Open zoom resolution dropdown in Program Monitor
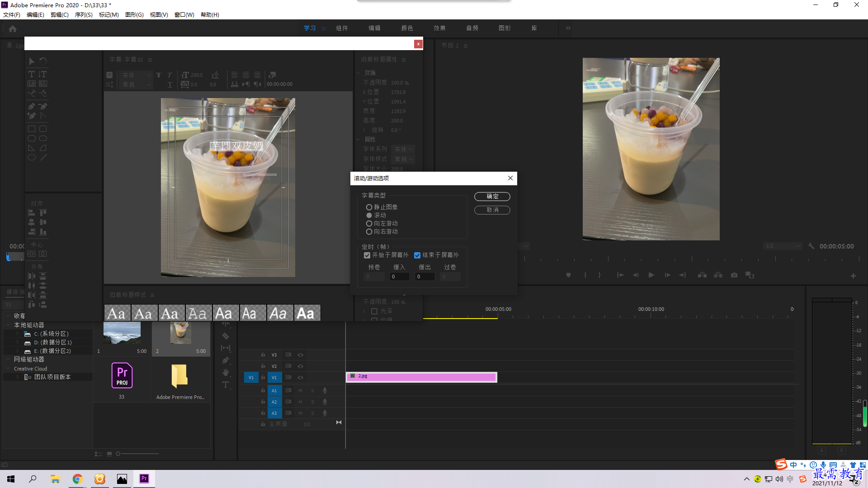Image resolution: width=868 pixels, height=488 pixels. (783, 246)
